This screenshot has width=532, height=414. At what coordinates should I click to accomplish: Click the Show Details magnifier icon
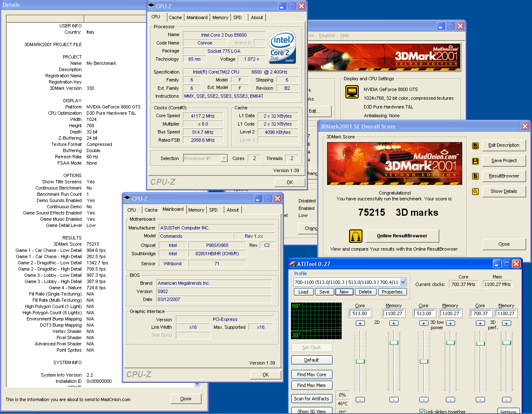[475, 192]
